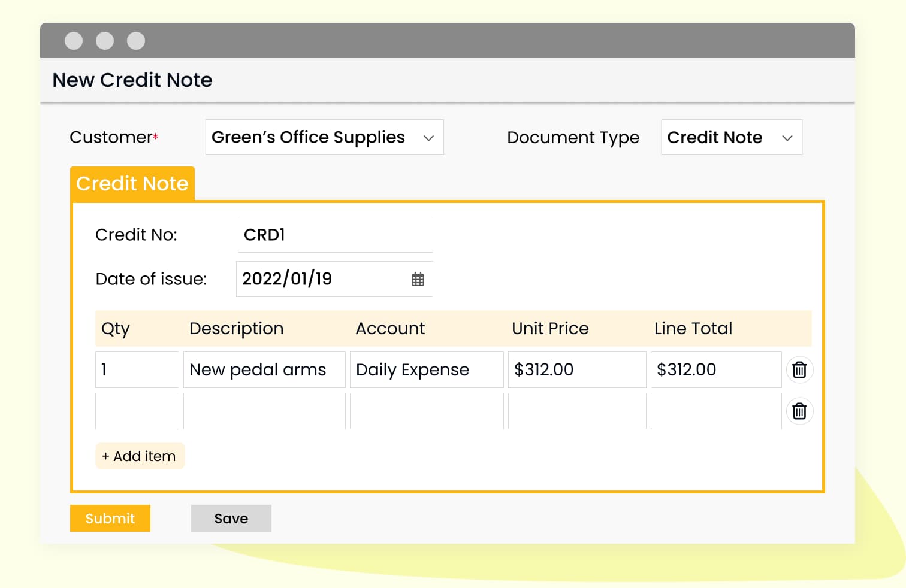Click the empty Description field in row two

(x=264, y=411)
